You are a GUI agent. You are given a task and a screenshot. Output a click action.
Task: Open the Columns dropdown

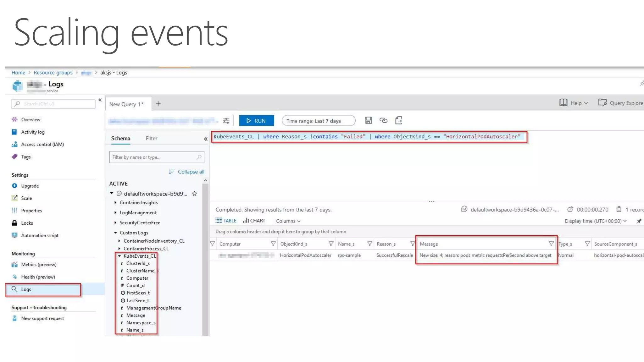[x=288, y=221]
